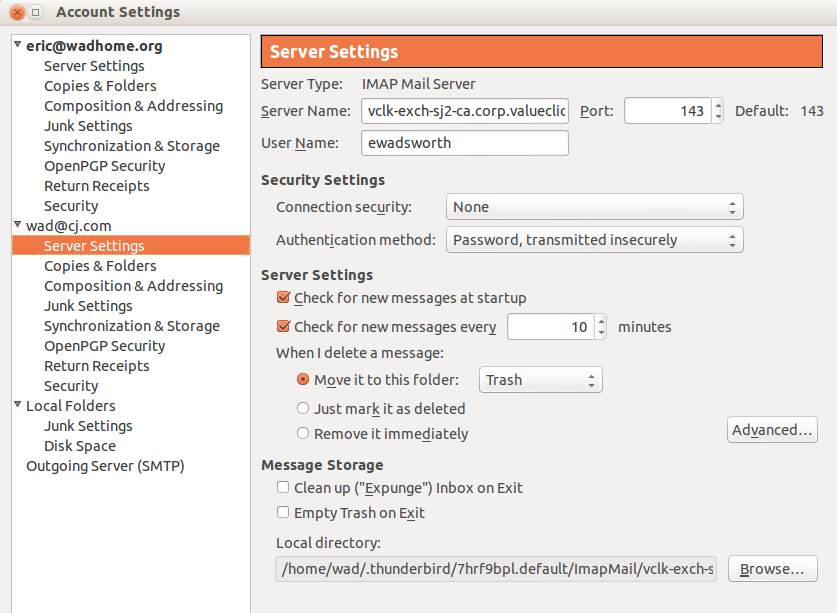This screenshot has width=837, height=613.
Task: Enable Empty Trash on Exit checkbox
Action: coord(284,513)
